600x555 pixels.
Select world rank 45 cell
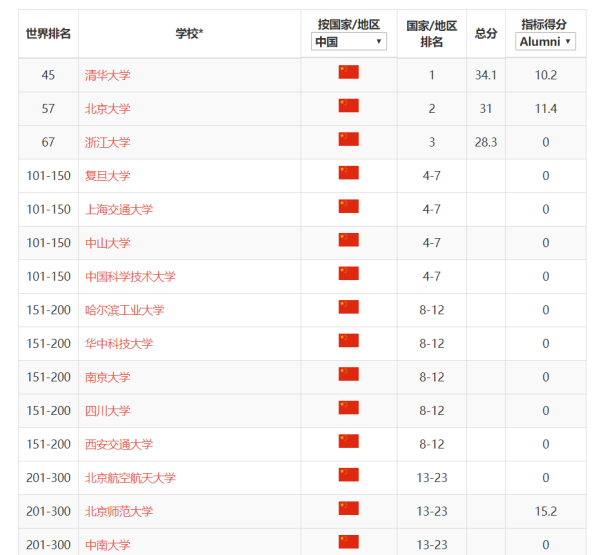pos(48,75)
